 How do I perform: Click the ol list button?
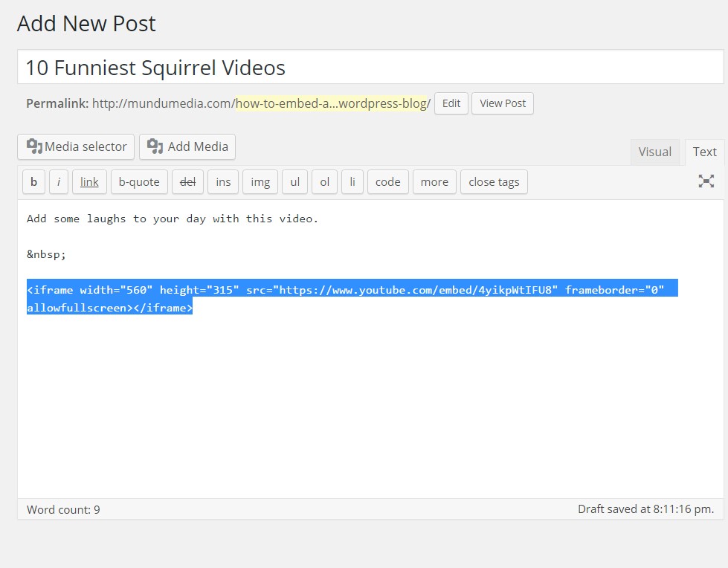click(324, 182)
